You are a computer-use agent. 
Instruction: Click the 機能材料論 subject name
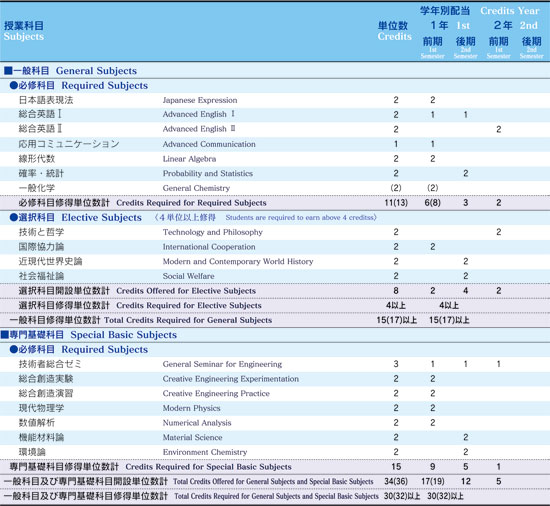(41, 438)
